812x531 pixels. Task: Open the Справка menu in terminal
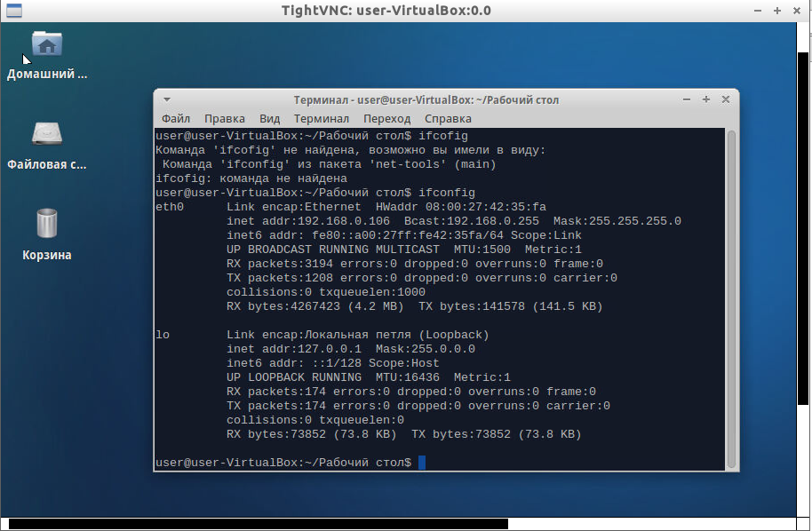pos(448,119)
